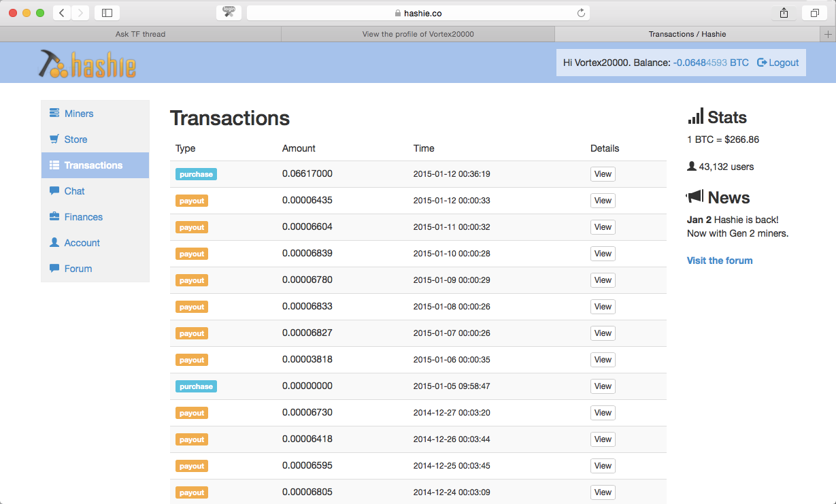Screen dimensions: 836x504
Task: View the 2014-12-24 payout details
Action: point(603,492)
